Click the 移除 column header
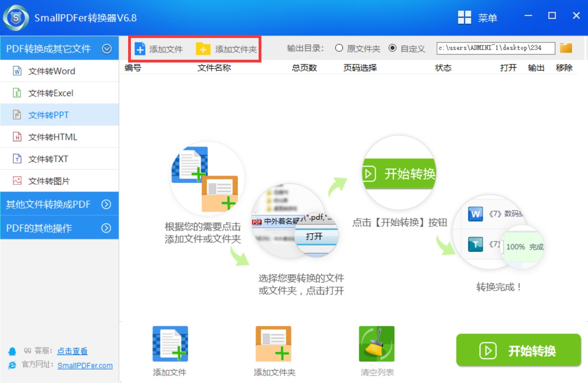The height and width of the screenshot is (383, 588). (x=564, y=68)
